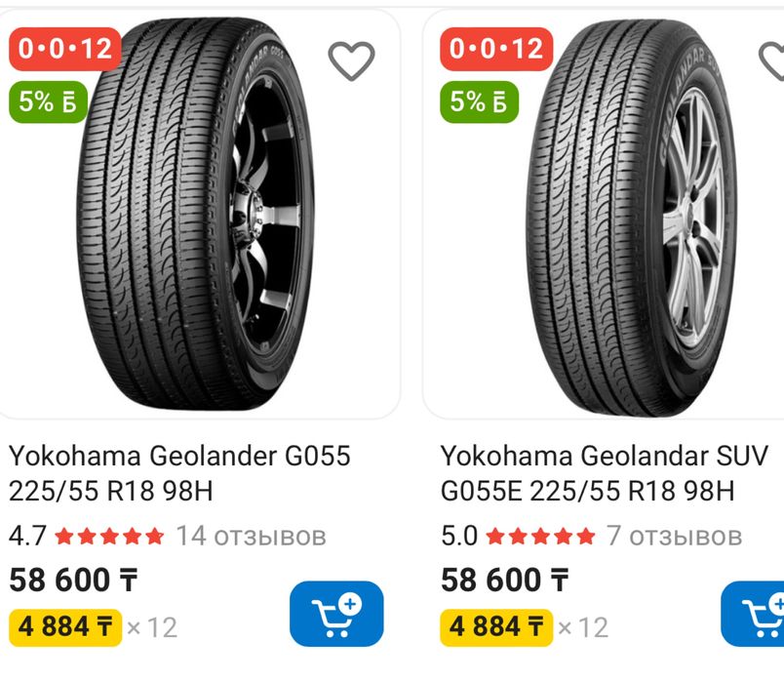This screenshot has width=784, height=682.
Task: Add Geolander G055 tire to cart
Action: (336, 614)
